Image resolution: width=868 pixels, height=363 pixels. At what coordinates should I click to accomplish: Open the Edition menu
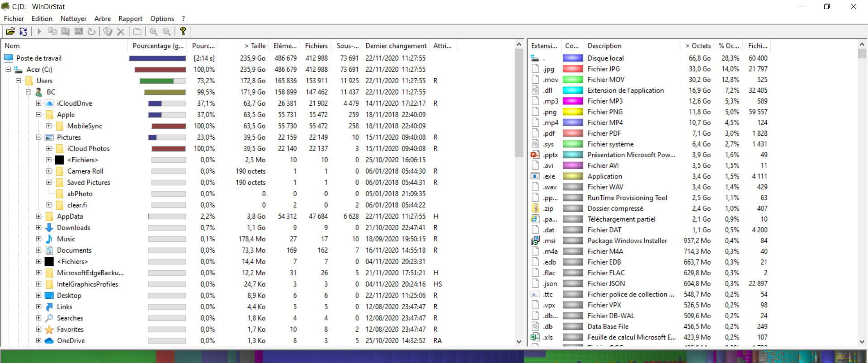point(42,19)
